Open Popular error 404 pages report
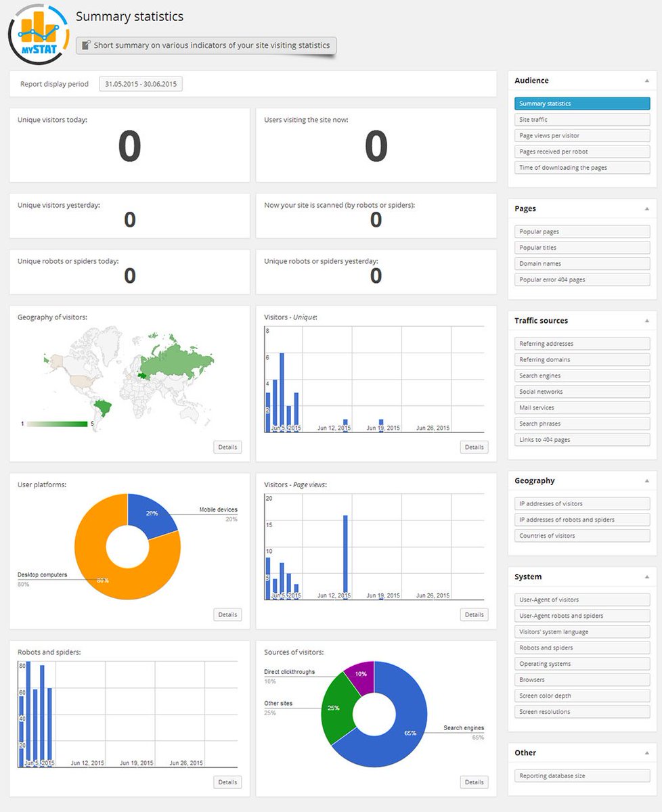662x812 pixels. tap(582, 279)
